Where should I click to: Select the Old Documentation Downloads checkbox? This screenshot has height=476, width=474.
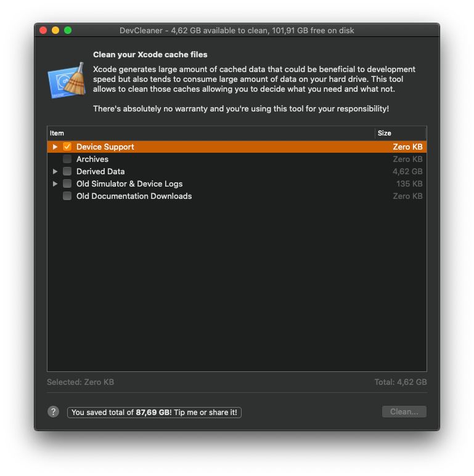point(67,196)
